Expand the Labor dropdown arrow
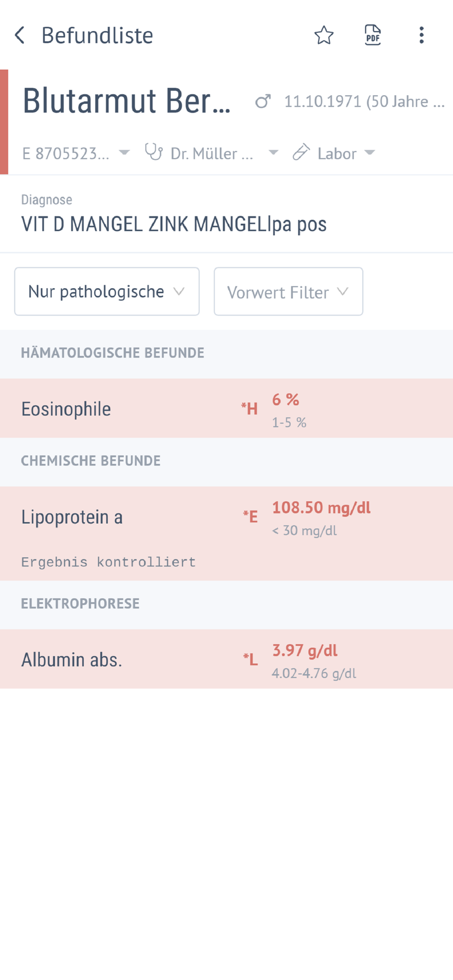The height and width of the screenshot is (980, 453). click(370, 153)
